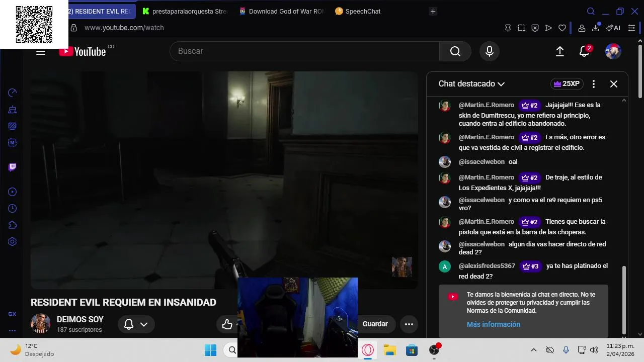Open the ad blocker shield icon
644x362 pixels.
pyautogui.click(x=535, y=28)
